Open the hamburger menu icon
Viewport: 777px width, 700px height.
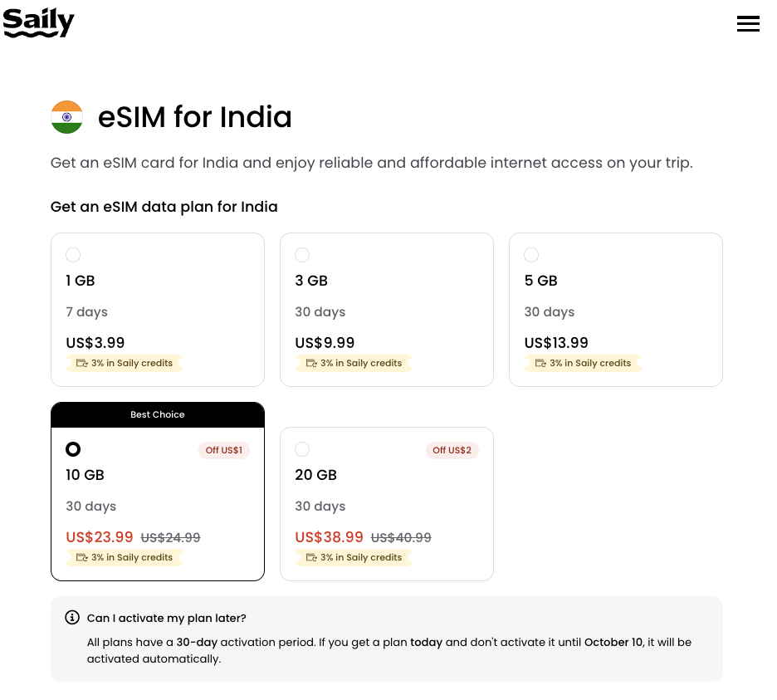tap(748, 23)
